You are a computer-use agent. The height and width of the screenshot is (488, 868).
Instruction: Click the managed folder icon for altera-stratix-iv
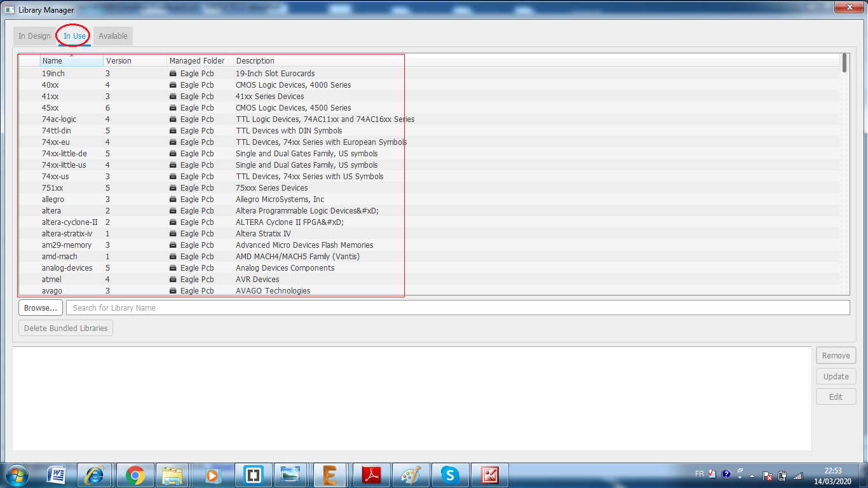click(x=173, y=234)
